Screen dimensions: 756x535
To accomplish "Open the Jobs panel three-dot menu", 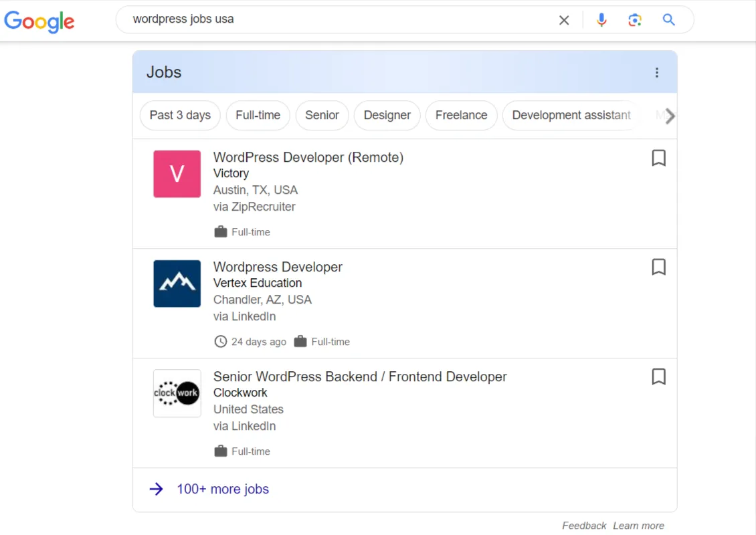I will [657, 72].
